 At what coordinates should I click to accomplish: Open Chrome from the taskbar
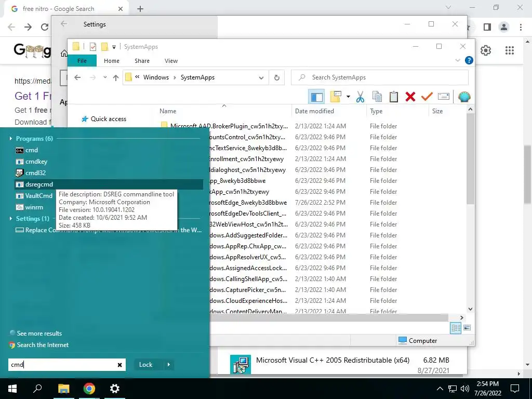coord(89,389)
